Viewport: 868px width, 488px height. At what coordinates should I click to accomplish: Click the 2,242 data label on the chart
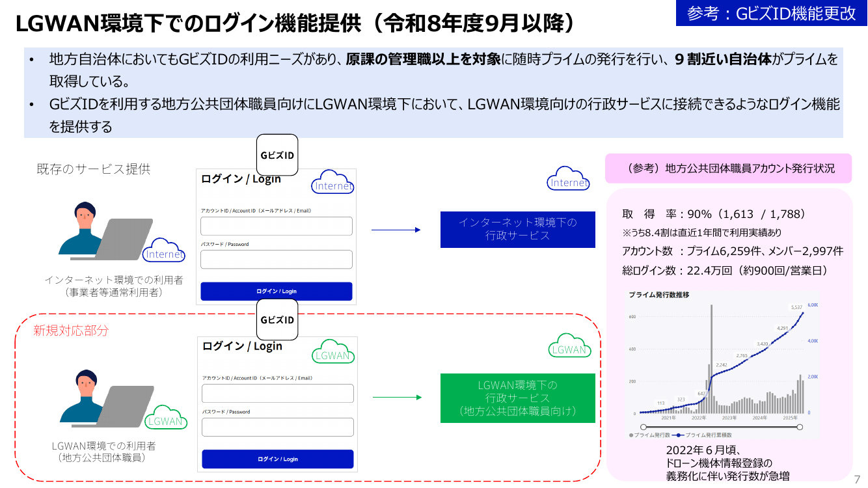pos(721,365)
